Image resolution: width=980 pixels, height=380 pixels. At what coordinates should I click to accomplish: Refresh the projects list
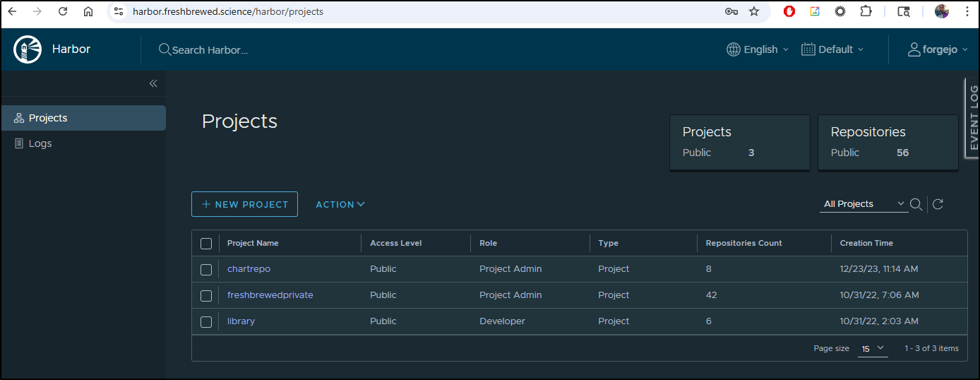(x=938, y=204)
